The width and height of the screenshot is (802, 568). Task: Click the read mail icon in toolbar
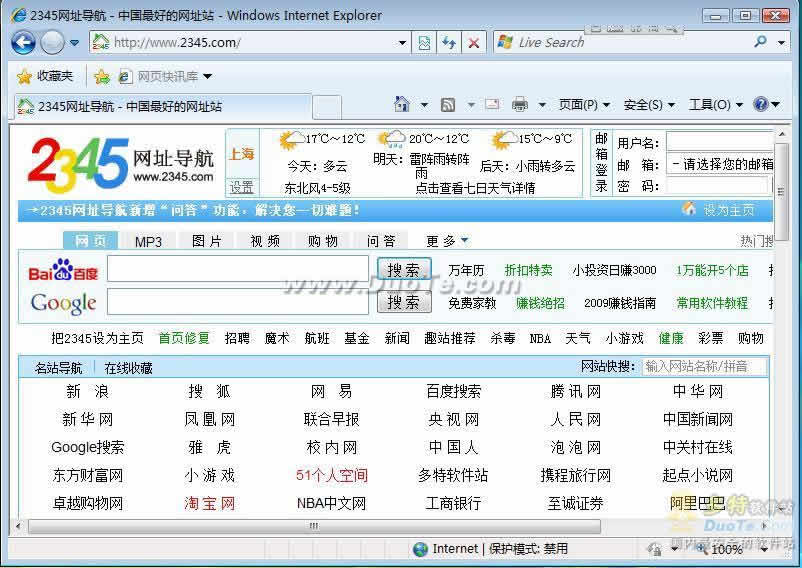[492, 104]
